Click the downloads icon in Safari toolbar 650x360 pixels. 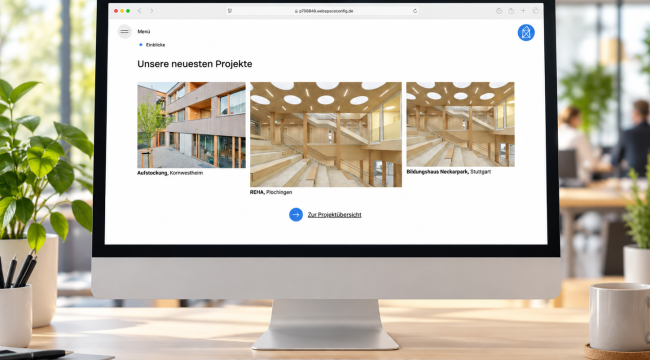[x=499, y=11]
